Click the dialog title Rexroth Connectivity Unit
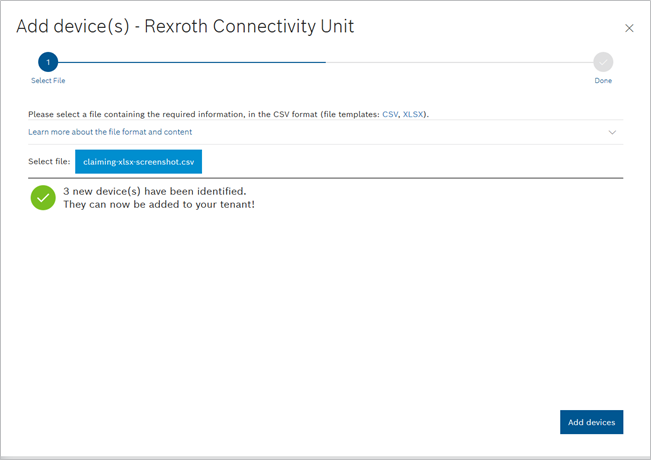Viewport: 651px width, 460px height. (185, 27)
